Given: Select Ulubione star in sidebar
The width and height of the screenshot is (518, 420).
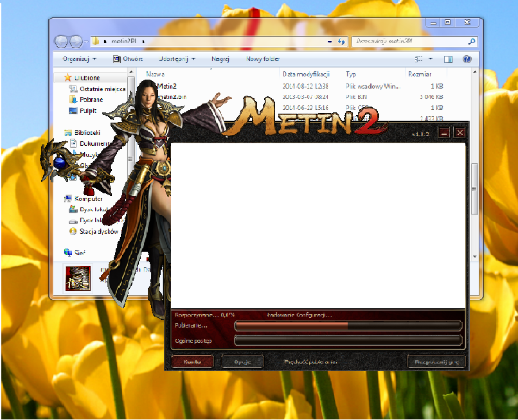Looking at the screenshot, I should coord(67,78).
